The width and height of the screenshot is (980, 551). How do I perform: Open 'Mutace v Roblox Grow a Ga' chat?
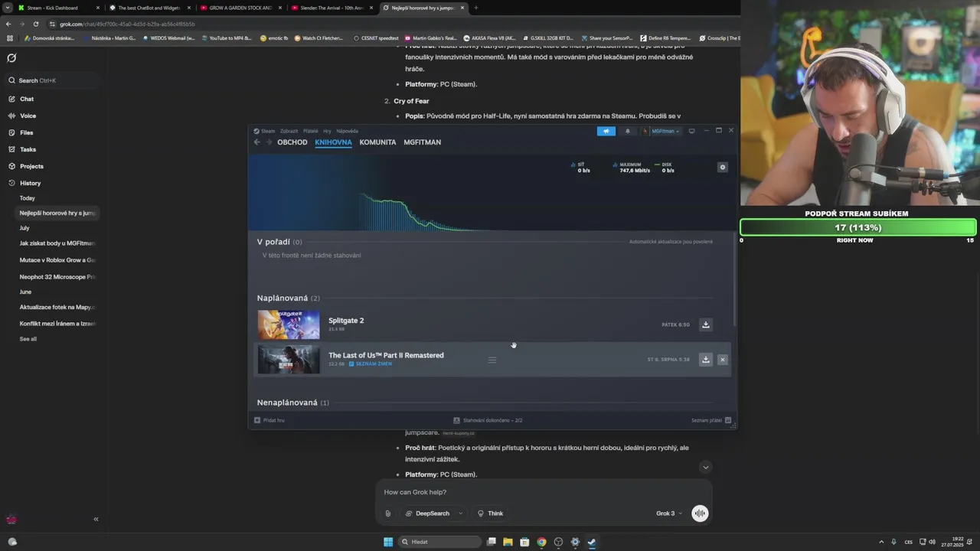(x=57, y=260)
